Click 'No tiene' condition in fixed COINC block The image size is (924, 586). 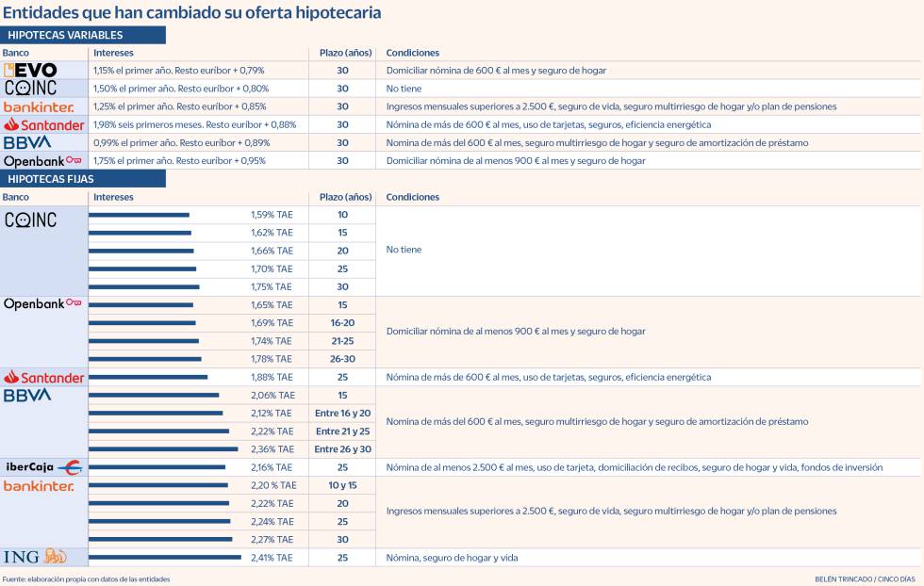(x=404, y=250)
